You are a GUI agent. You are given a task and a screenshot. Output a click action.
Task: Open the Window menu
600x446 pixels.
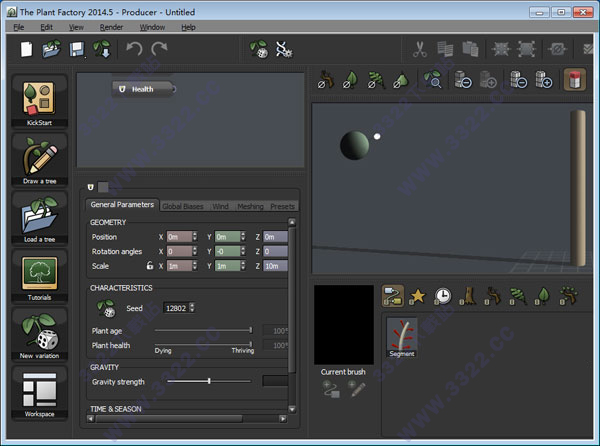click(152, 27)
